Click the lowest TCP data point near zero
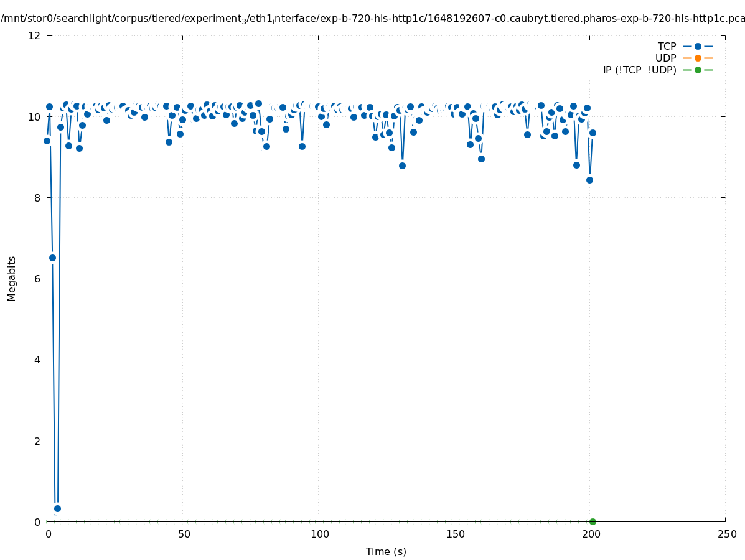Viewport: 745px width, 560px height. point(57,508)
